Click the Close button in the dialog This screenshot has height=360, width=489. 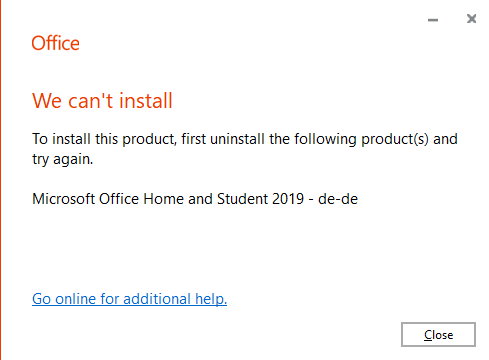(x=438, y=334)
